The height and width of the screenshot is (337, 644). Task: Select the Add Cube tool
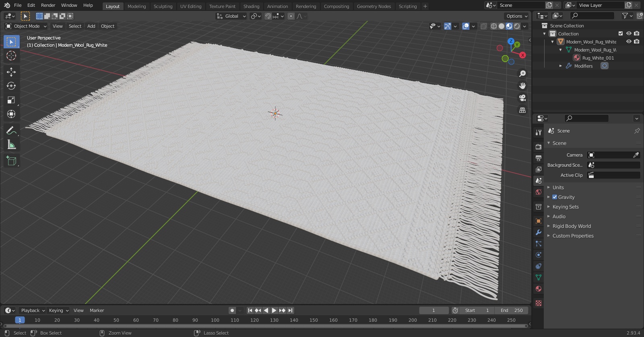click(11, 161)
